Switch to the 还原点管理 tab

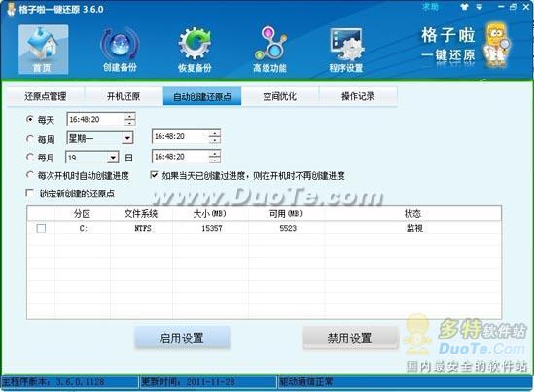(46, 96)
